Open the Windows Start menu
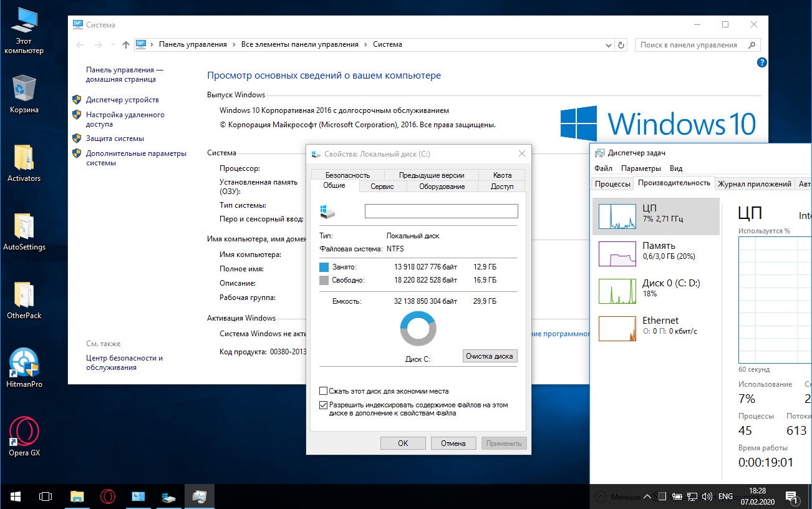The height and width of the screenshot is (509, 812). pos(15,497)
